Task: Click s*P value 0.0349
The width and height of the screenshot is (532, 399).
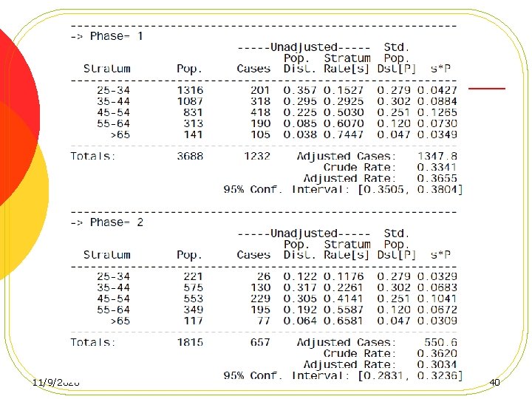Action: (437, 134)
